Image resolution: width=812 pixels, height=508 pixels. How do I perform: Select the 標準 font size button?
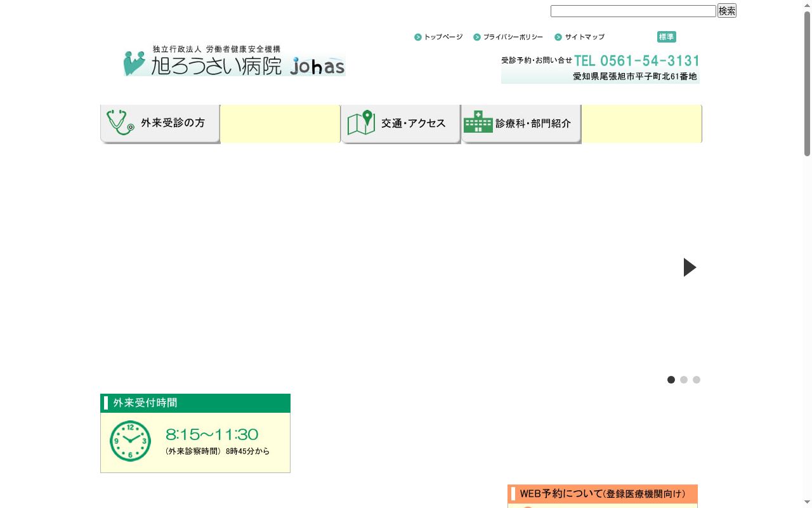[x=667, y=37]
